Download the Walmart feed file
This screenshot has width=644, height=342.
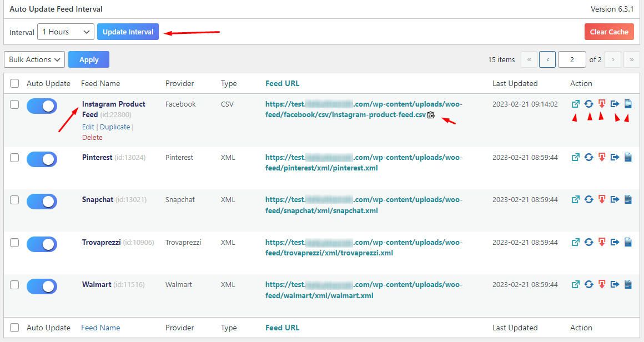[602, 285]
